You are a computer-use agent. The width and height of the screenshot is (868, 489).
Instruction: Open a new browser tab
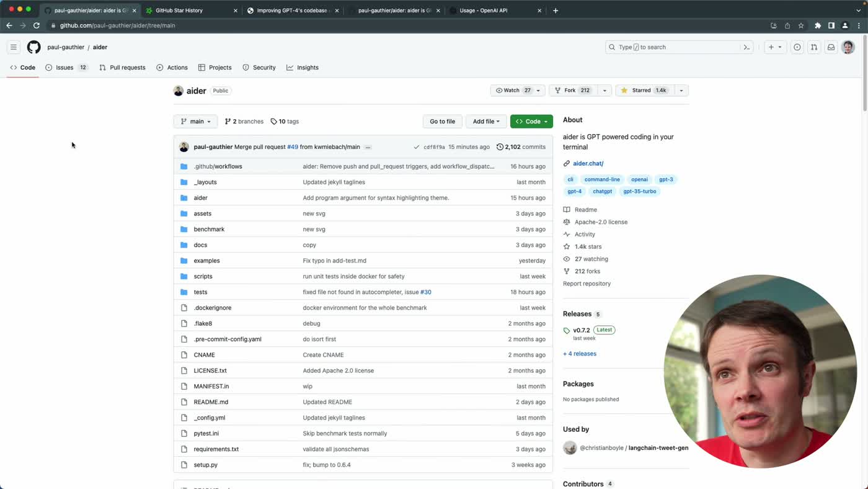pyautogui.click(x=556, y=11)
